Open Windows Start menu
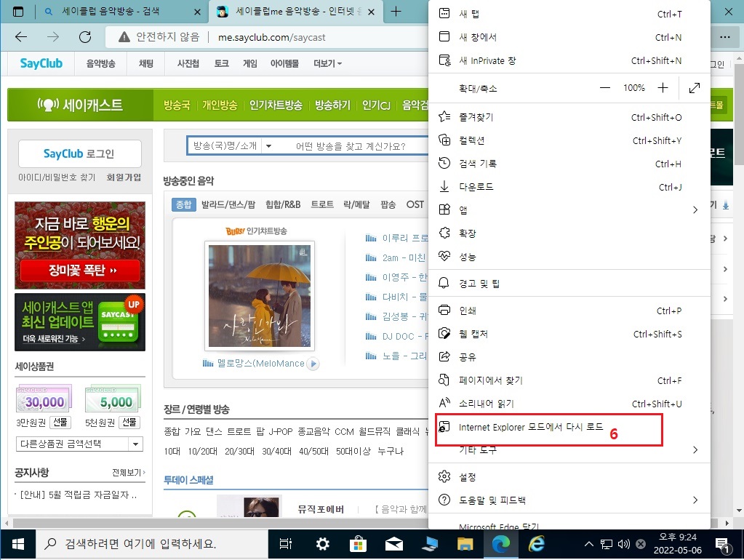The height and width of the screenshot is (560, 744). [18, 544]
